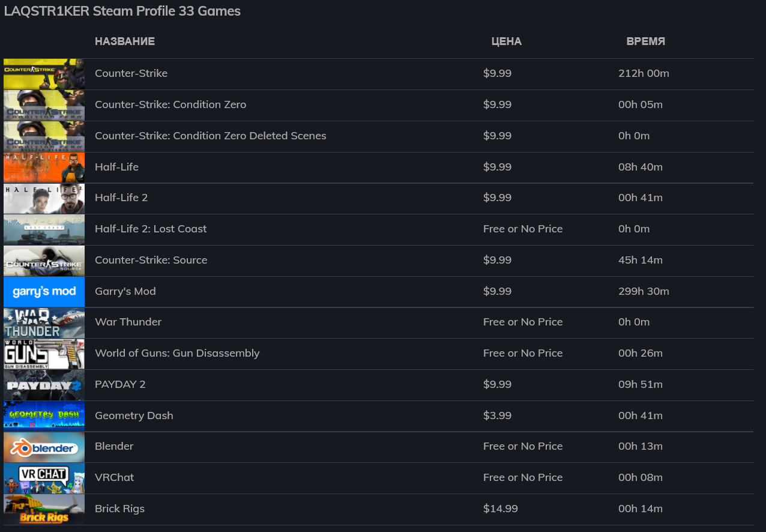Click the Counter-Strike game banner thumbnail
Viewport: 766px width, 532px height.
pos(44,74)
